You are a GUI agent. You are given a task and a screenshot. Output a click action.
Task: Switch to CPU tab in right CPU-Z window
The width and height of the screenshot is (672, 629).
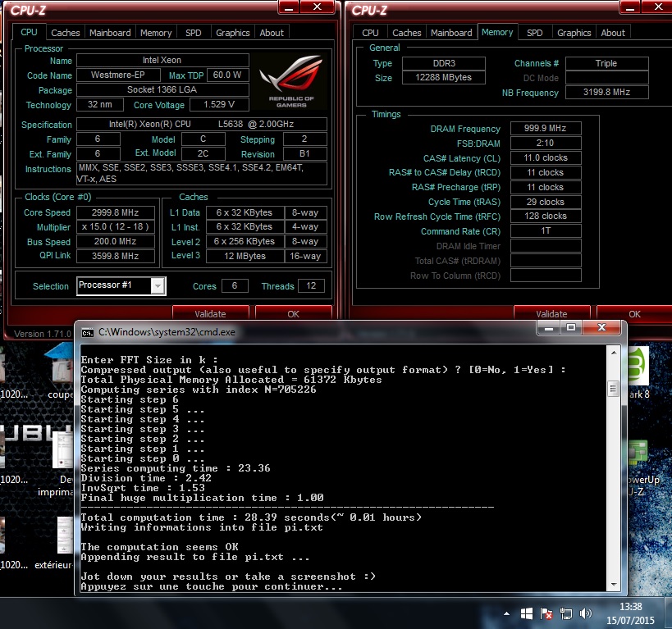[x=370, y=33]
